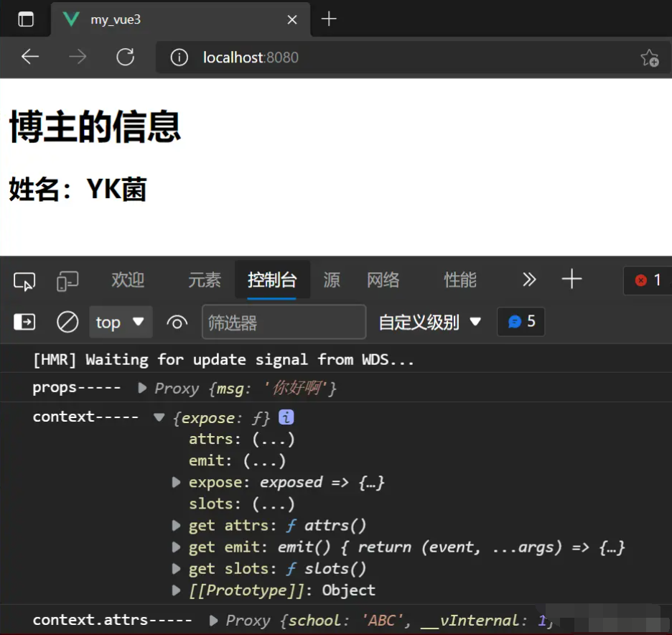Click the plus icon to add DevTools panel
Image resolution: width=672 pixels, height=635 pixels.
point(571,280)
